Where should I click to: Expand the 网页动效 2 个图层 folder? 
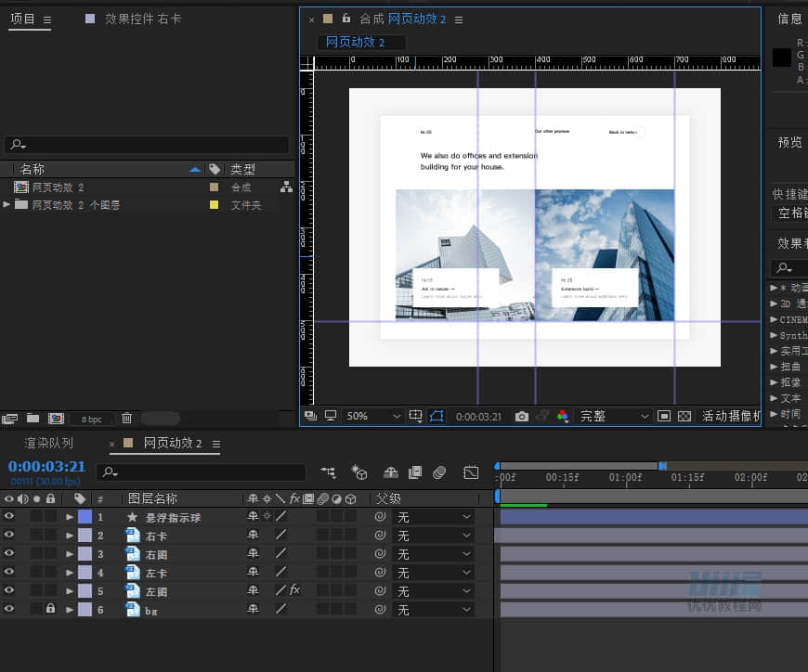click(7, 205)
